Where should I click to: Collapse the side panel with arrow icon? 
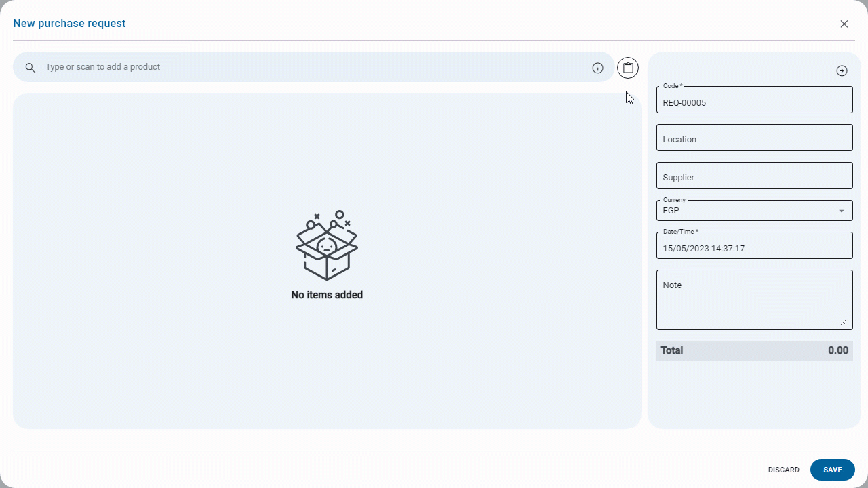842,70
